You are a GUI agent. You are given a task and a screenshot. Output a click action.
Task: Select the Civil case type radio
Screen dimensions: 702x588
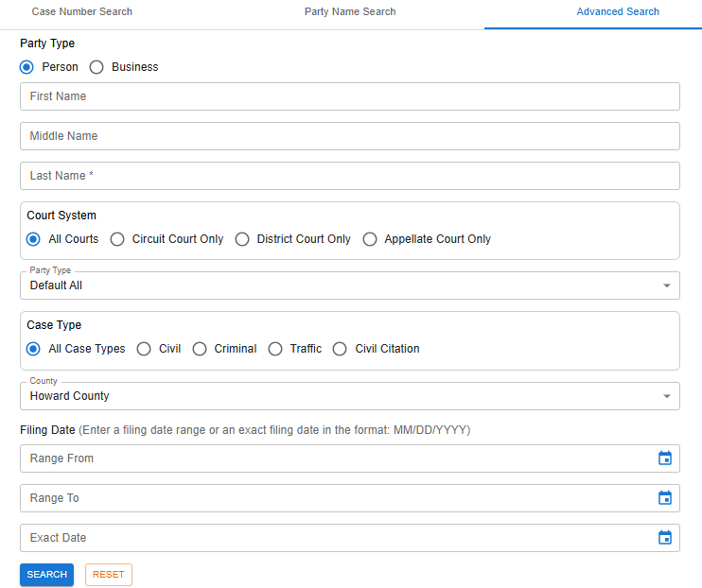(x=144, y=349)
